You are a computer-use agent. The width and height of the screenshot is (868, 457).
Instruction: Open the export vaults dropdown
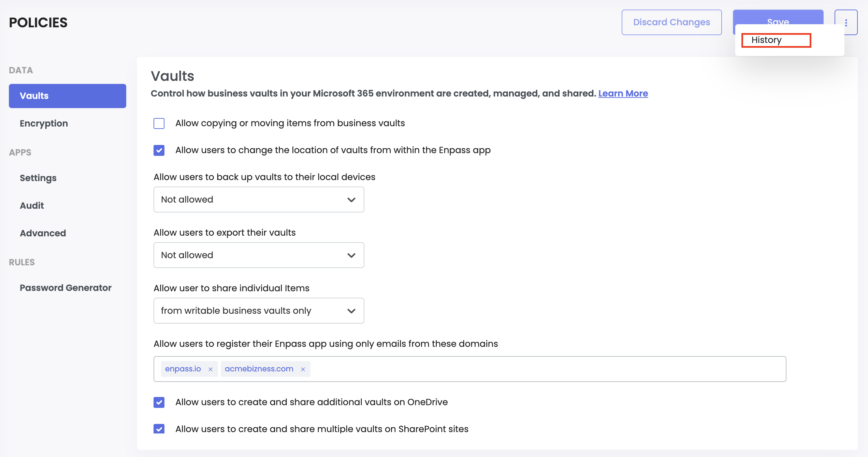[259, 255]
